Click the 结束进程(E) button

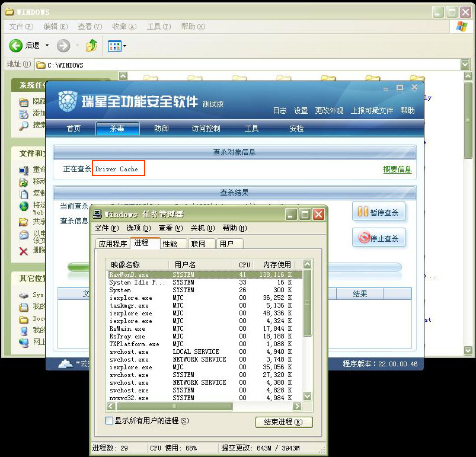point(284,422)
